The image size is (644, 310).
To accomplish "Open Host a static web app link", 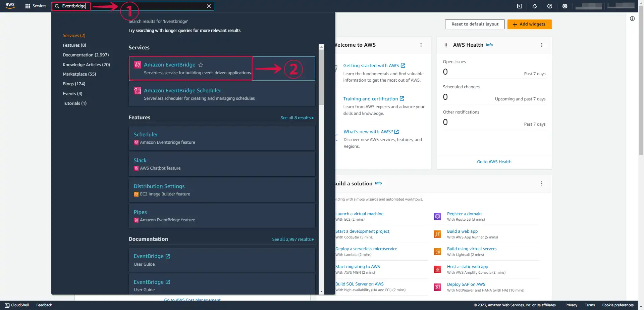I will (x=468, y=267).
